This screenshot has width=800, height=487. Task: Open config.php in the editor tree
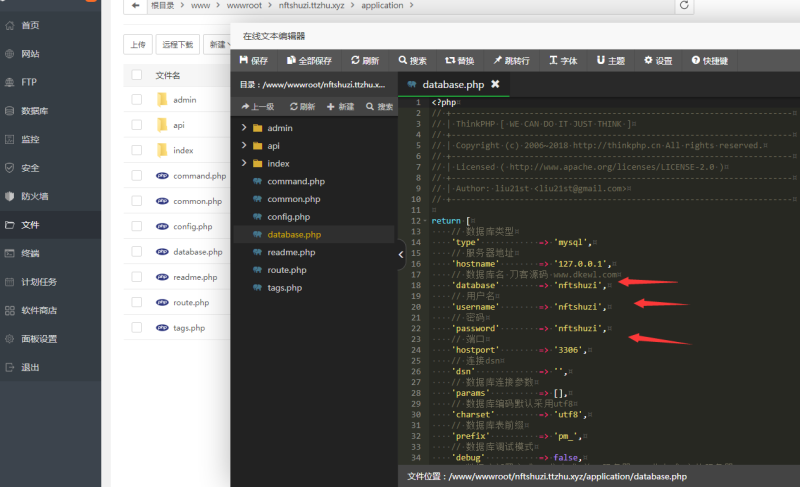(x=289, y=217)
